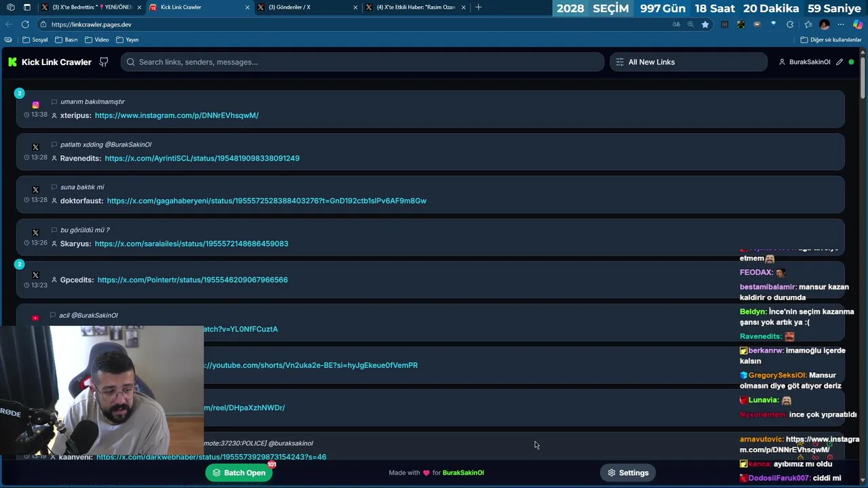Reload the page with the refresh icon
This screenshot has width=868, height=488.
[x=25, y=24]
